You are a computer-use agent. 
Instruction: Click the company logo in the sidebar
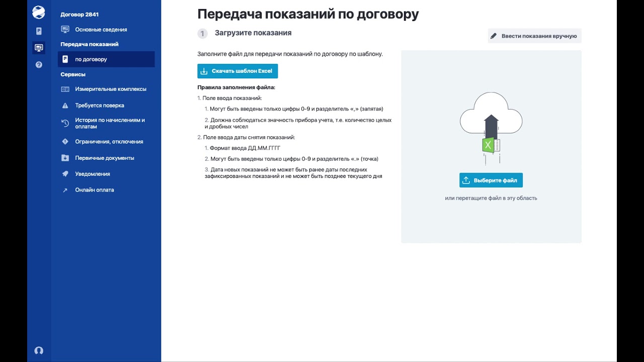pos(39,12)
